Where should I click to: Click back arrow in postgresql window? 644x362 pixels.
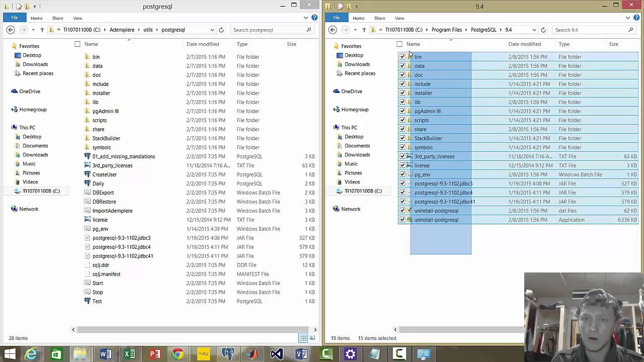pyautogui.click(x=11, y=30)
